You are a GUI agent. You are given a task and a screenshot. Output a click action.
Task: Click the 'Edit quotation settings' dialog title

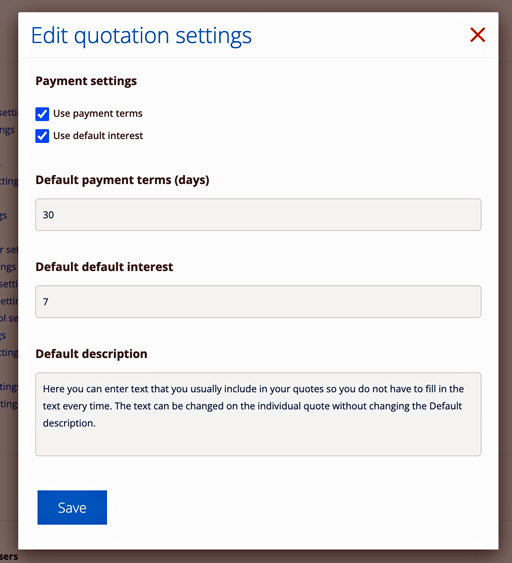[x=141, y=36]
